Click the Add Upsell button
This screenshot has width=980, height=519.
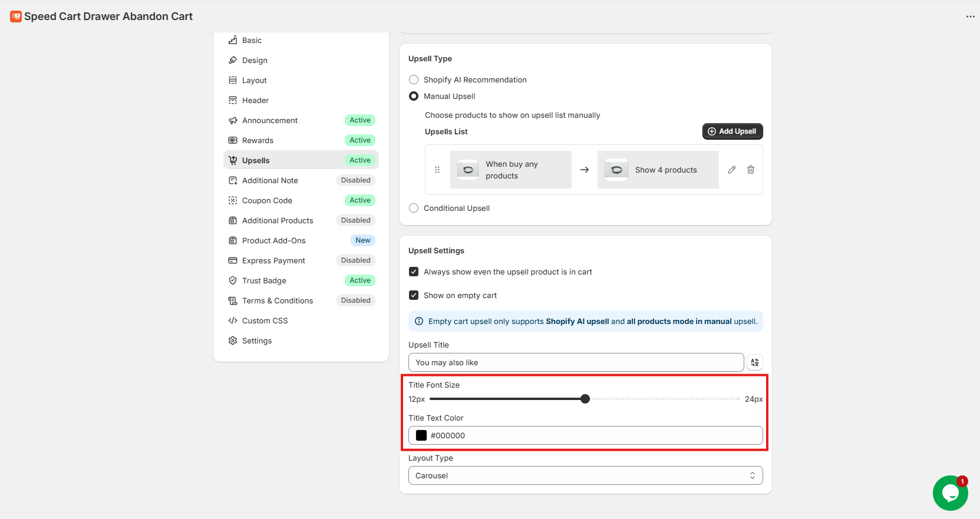click(x=732, y=131)
